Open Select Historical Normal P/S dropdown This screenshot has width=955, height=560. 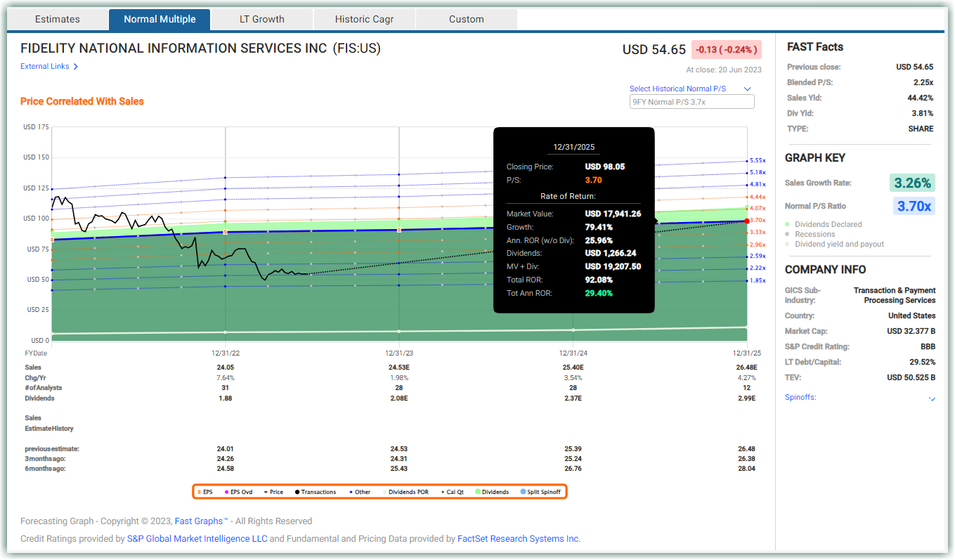(691, 89)
